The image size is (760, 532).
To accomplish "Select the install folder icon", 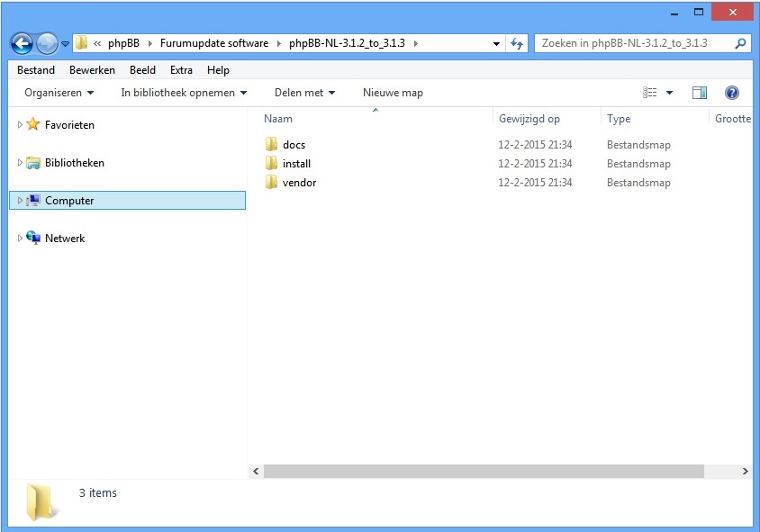I will coord(271,163).
